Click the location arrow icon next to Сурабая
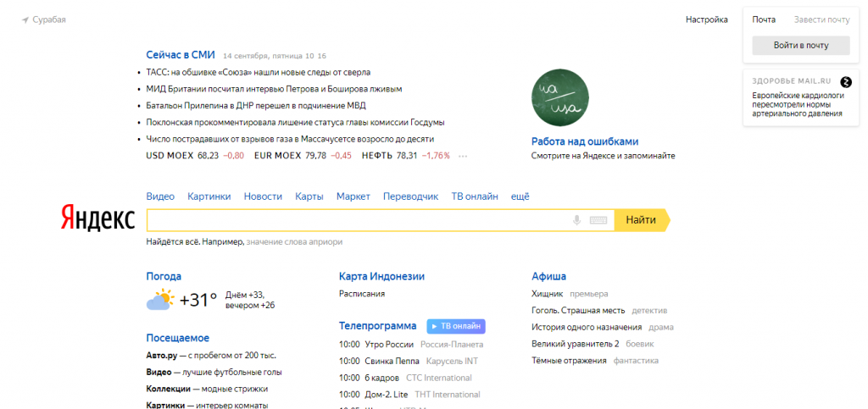Viewport: 868px width, 409px height. click(x=25, y=20)
